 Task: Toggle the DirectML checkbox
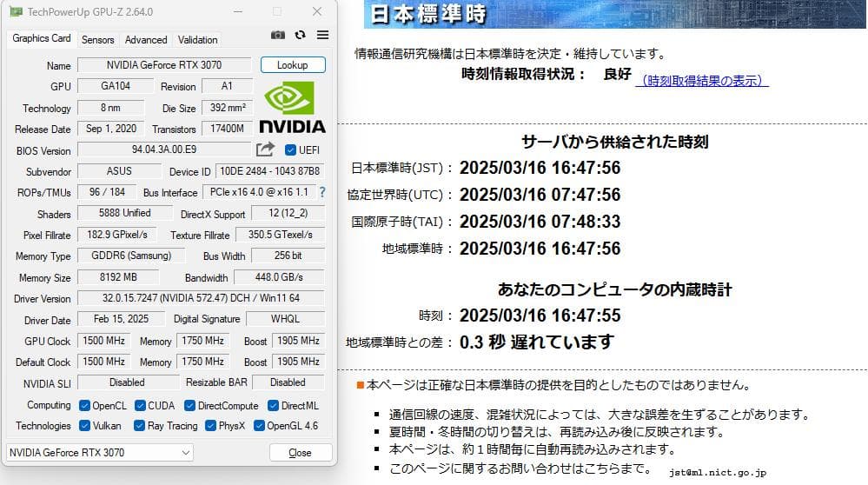(x=273, y=405)
